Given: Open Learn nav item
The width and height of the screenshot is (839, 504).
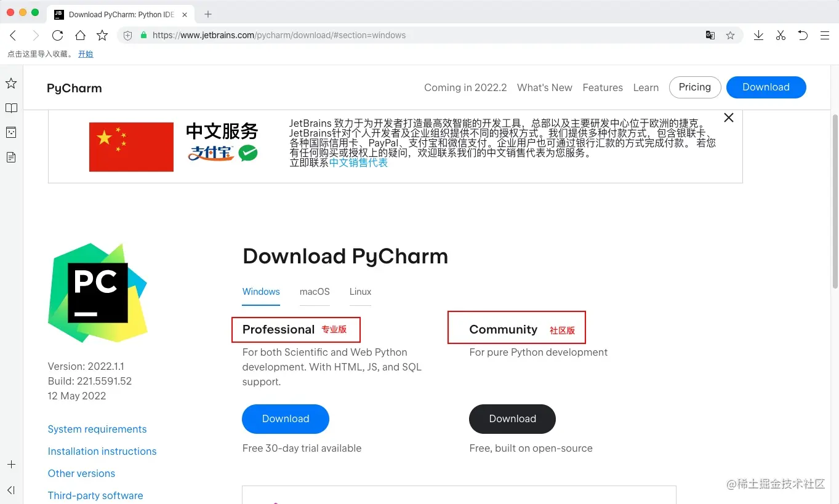Looking at the screenshot, I should click(646, 87).
